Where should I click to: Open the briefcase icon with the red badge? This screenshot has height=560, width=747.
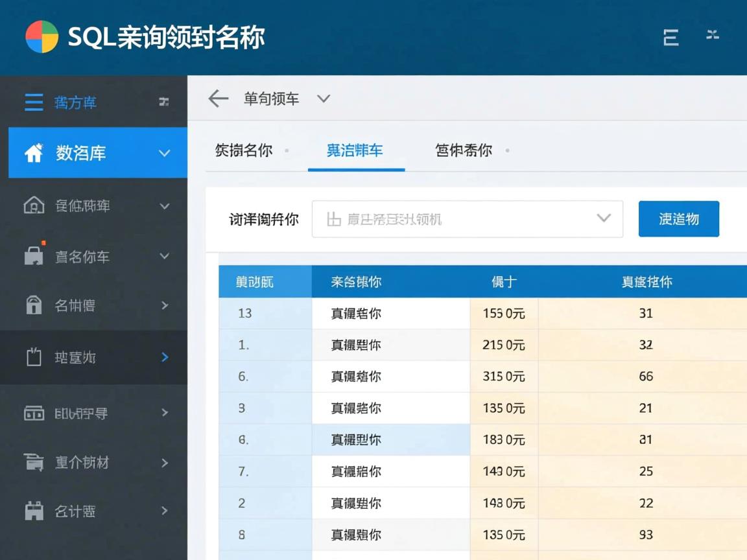[x=36, y=257]
